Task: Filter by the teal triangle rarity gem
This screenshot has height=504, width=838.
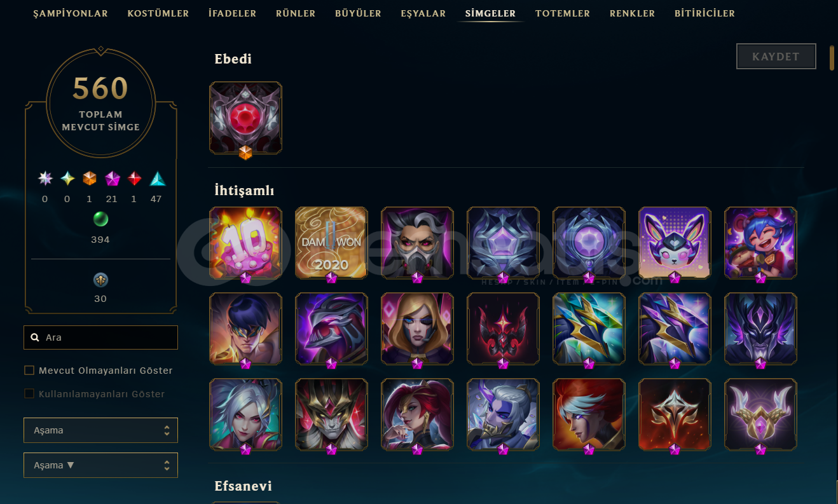Action: [x=157, y=179]
